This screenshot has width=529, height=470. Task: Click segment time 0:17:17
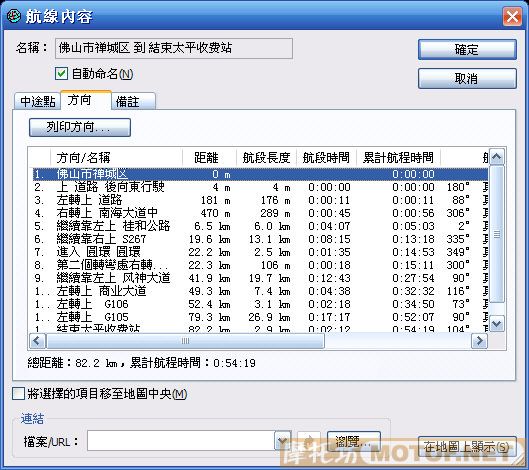pyautogui.click(x=329, y=317)
